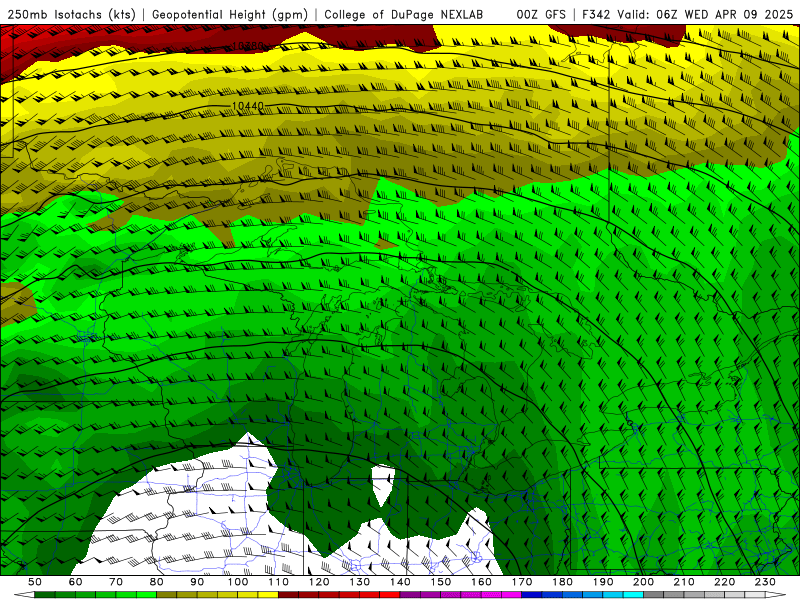Click the 'F342' forecast hour text
The width and height of the screenshot is (800, 600).
pos(596,15)
